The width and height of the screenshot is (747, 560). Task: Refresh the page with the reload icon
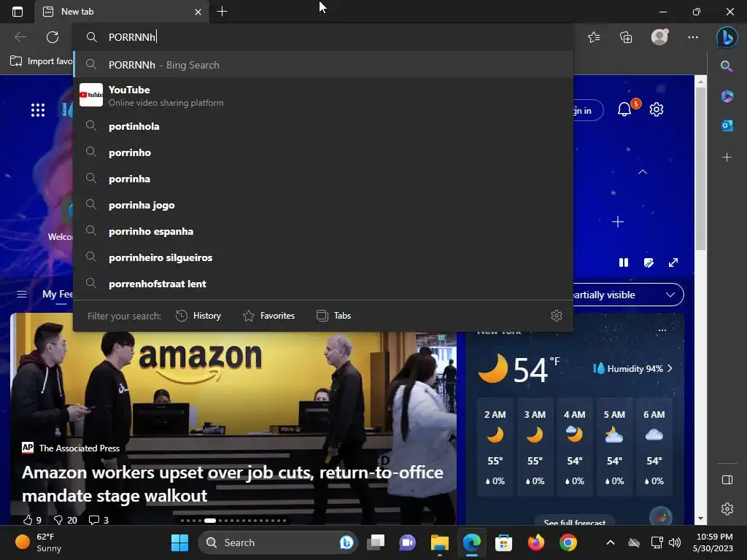pyautogui.click(x=53, y=36)
